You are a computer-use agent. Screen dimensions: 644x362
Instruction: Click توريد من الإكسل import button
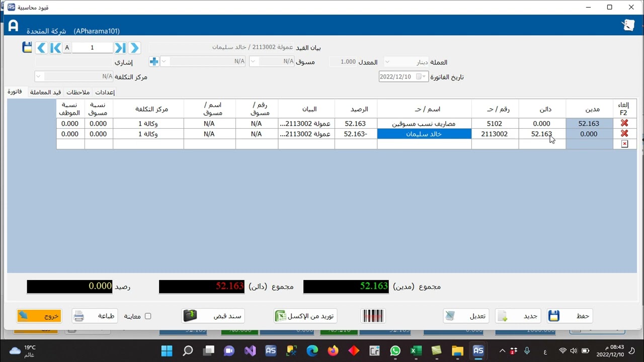305,316
